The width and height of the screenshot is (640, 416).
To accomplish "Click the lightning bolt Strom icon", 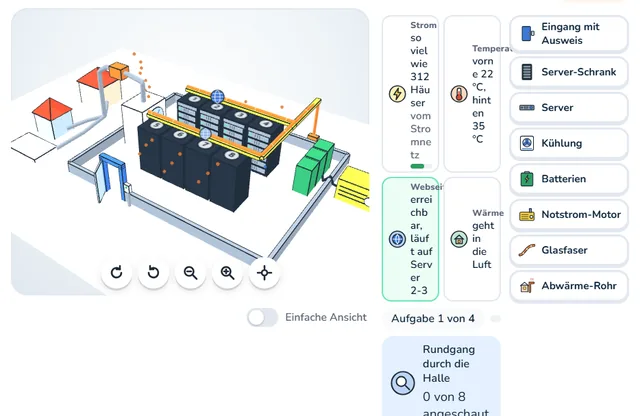I will coord(397,93).
